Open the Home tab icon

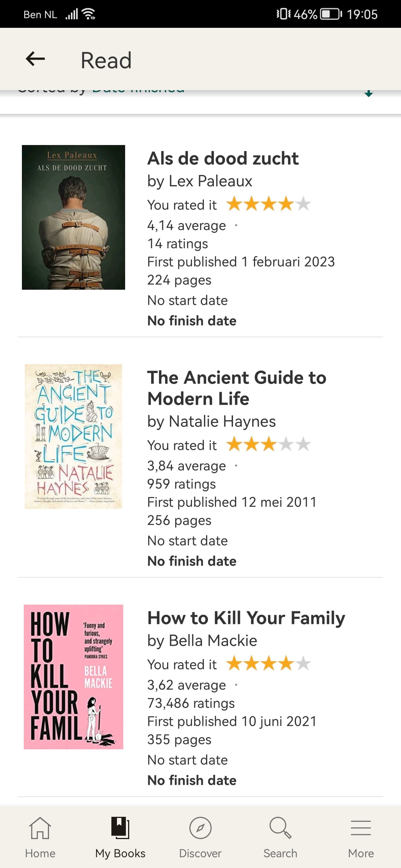[x=40, y=828]
